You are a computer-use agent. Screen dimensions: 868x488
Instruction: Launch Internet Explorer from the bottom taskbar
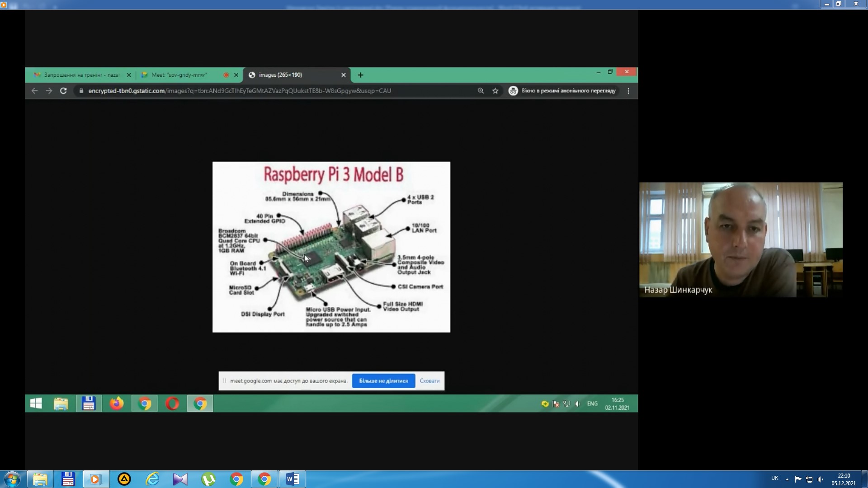(152, 479)
